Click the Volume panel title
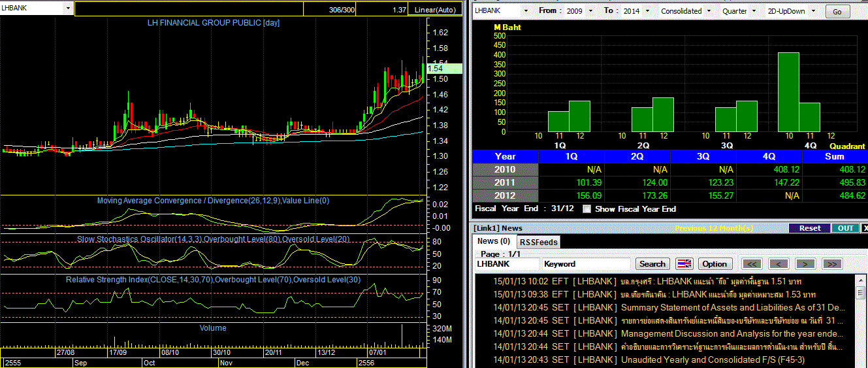 tap(213, 328)
